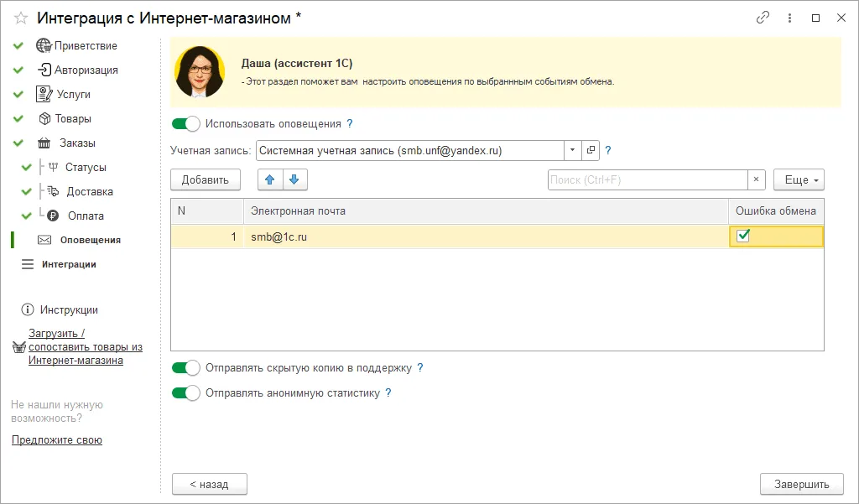
Task: Open account record with the open-form icon
Action: click(x=591, y=151)
